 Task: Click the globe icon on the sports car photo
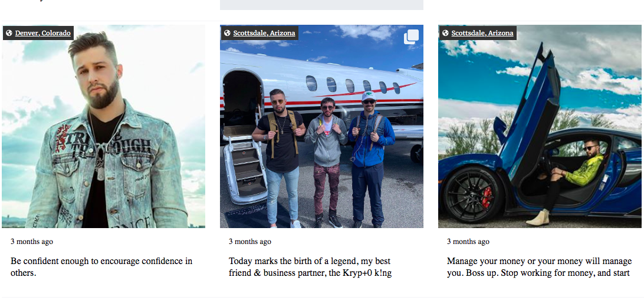click(x=445, y=33)
